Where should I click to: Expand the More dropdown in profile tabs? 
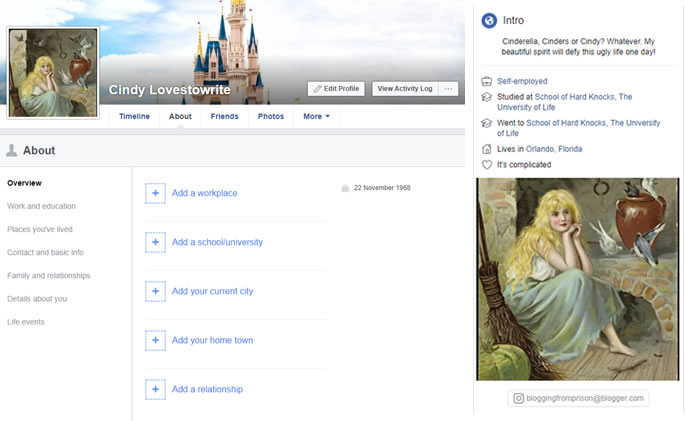tap(316, 116)
